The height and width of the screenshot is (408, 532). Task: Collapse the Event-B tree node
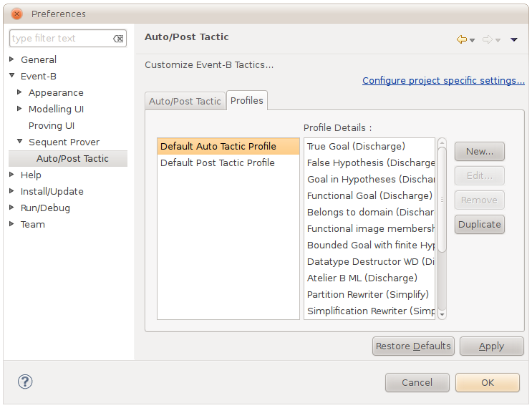(x=12, y=76)
